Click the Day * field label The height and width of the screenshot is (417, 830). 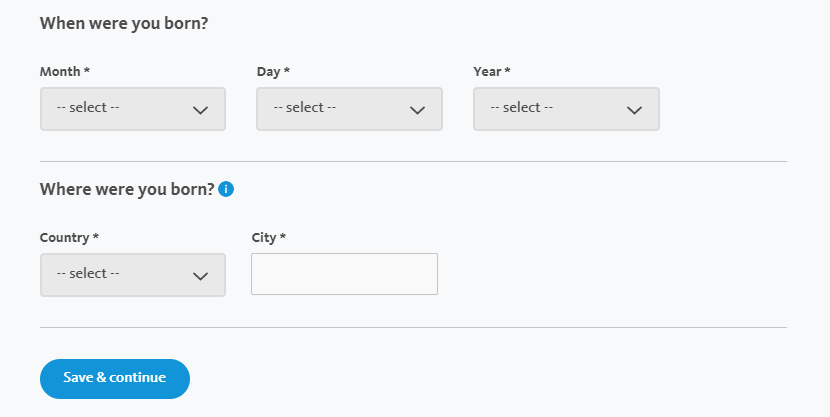(x=273, y=71)
